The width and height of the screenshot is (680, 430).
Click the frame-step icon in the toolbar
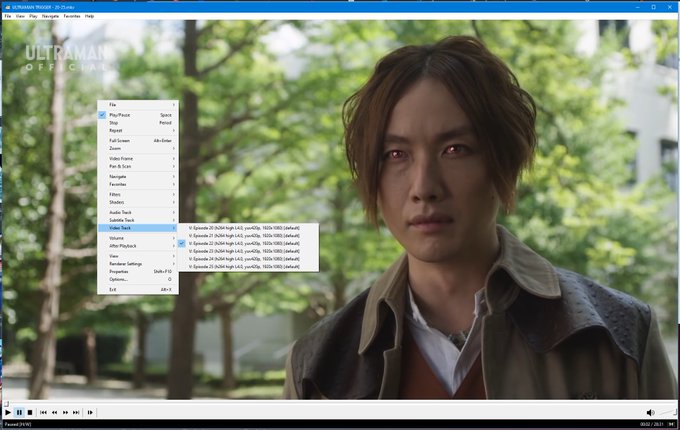(x=90, y=412)
